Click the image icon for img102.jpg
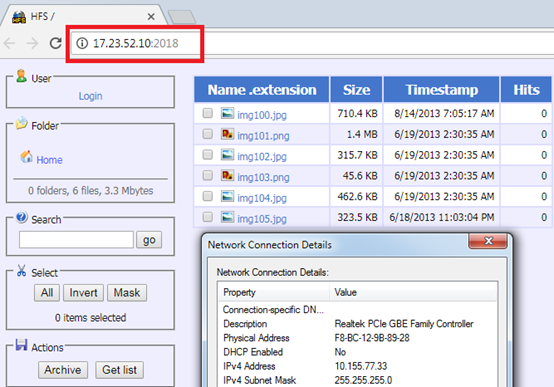The height and width of the screenshot is (387, 554). (x=227, y=155)
